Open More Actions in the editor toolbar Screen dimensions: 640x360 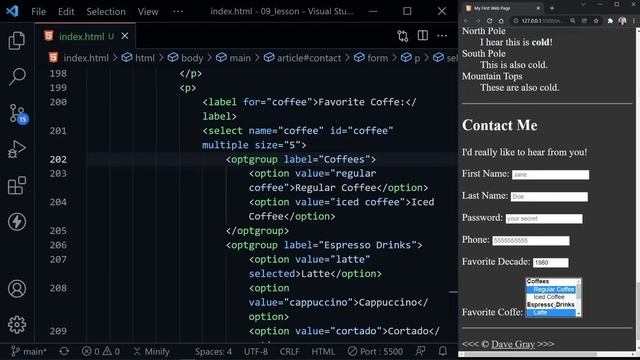(x=442, y=36)
